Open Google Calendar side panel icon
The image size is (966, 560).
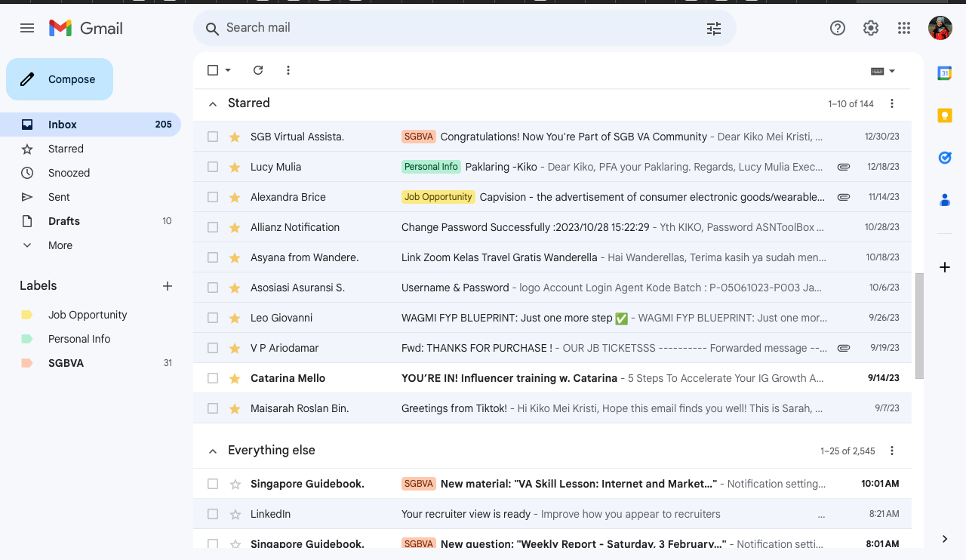(944, 73)
